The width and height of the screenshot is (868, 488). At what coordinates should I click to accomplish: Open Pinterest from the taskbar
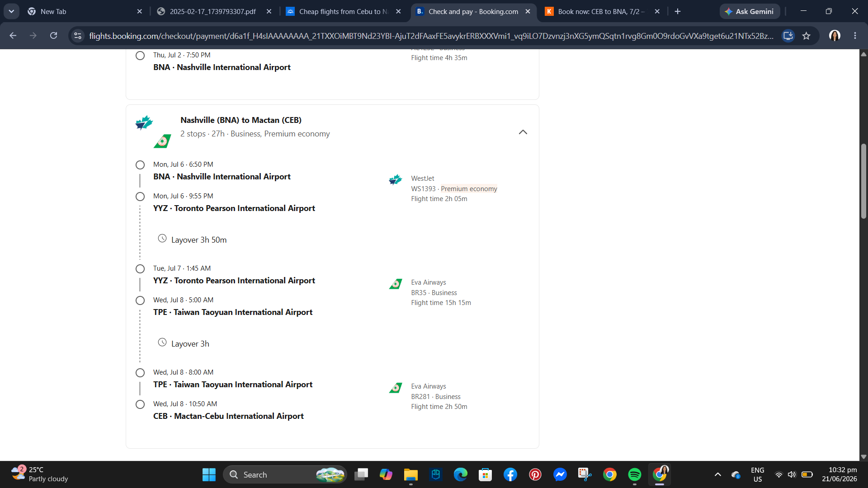click(535, 474)
